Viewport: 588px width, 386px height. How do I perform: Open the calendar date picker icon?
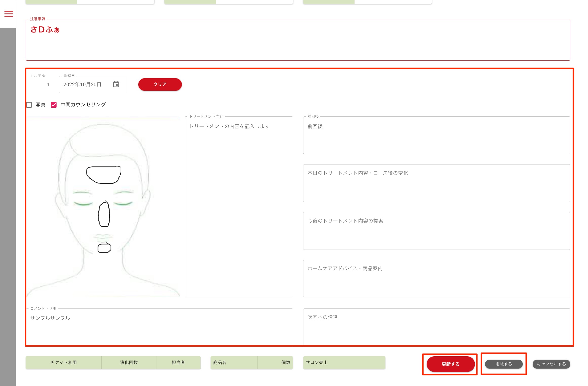116,84
